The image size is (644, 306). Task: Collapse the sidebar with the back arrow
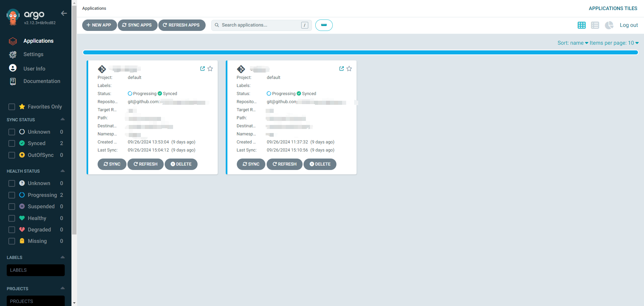64,13
